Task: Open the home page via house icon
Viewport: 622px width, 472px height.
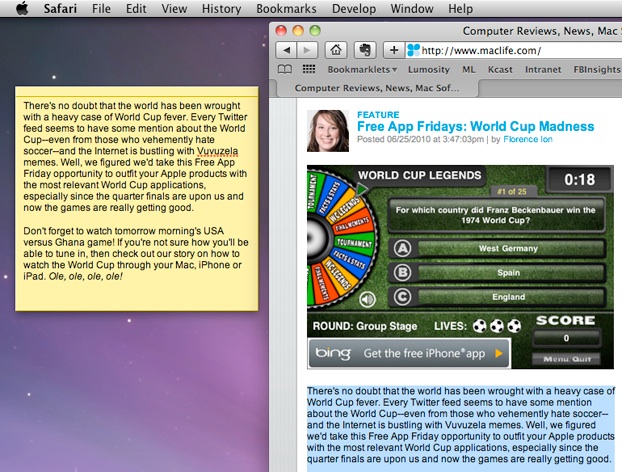Action: [x=336, y=50]
